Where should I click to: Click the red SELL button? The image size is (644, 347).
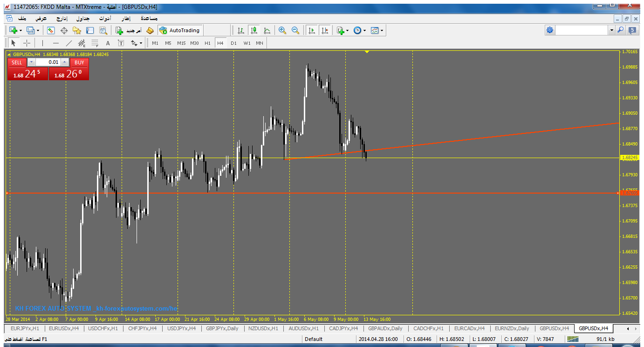(17, 62)
